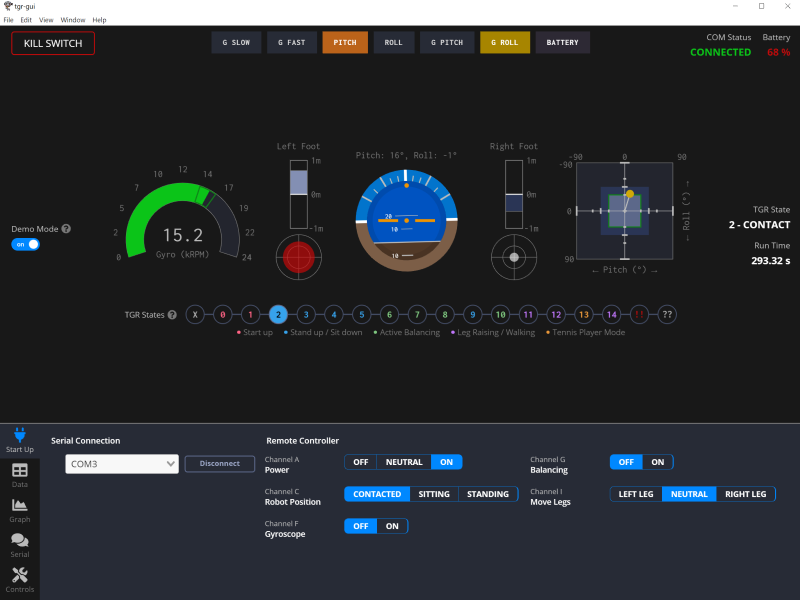
Task: Click help icon beside TGR States
Action: pos(172,314)
